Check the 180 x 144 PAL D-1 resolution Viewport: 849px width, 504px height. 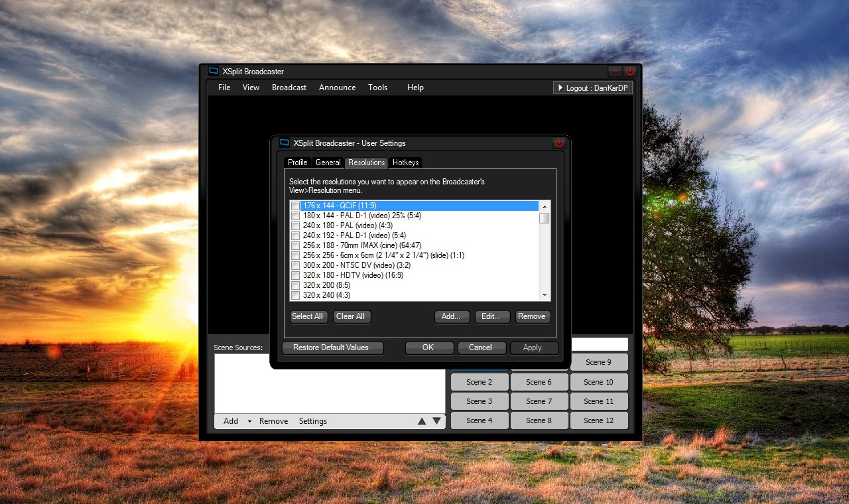tap(295, 216)
